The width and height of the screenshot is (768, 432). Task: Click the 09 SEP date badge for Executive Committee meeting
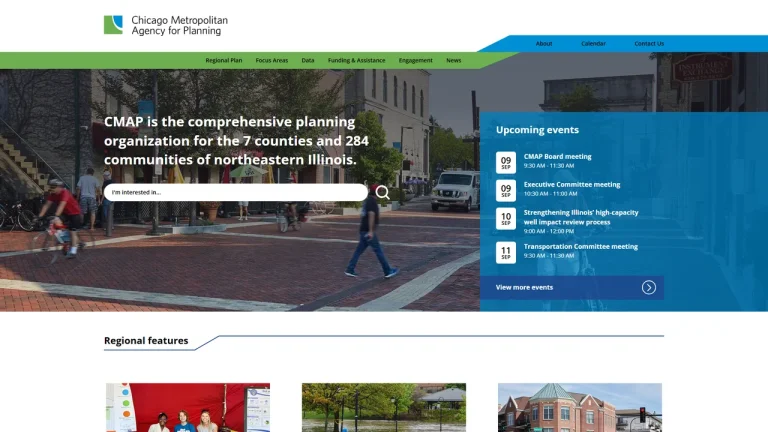[506, 191]
